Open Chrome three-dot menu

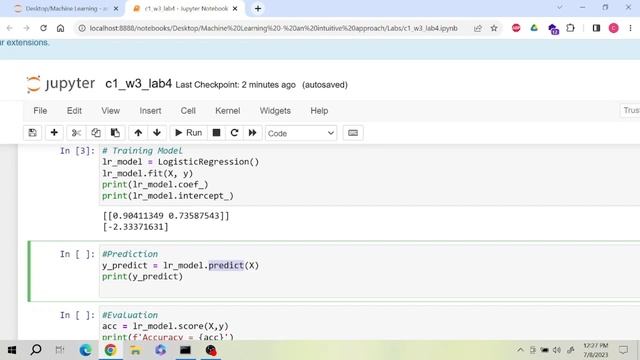(630, 28)
